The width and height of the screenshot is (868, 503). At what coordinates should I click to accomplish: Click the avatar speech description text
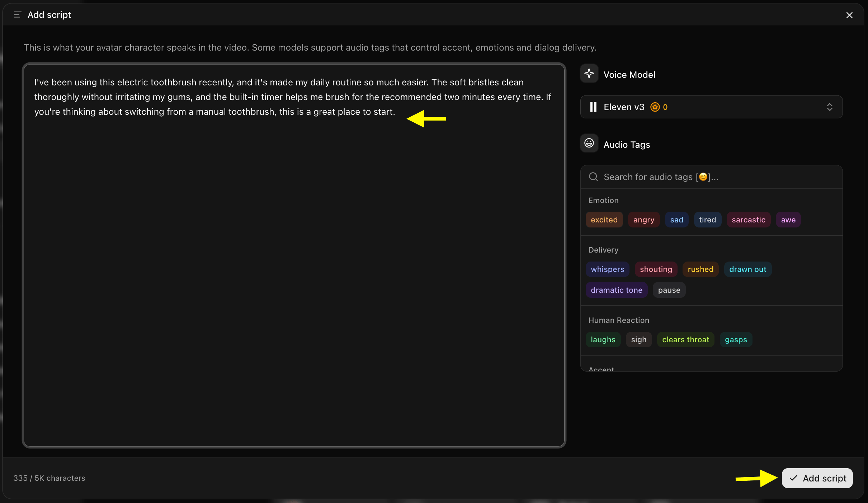[x=310, y=47]
